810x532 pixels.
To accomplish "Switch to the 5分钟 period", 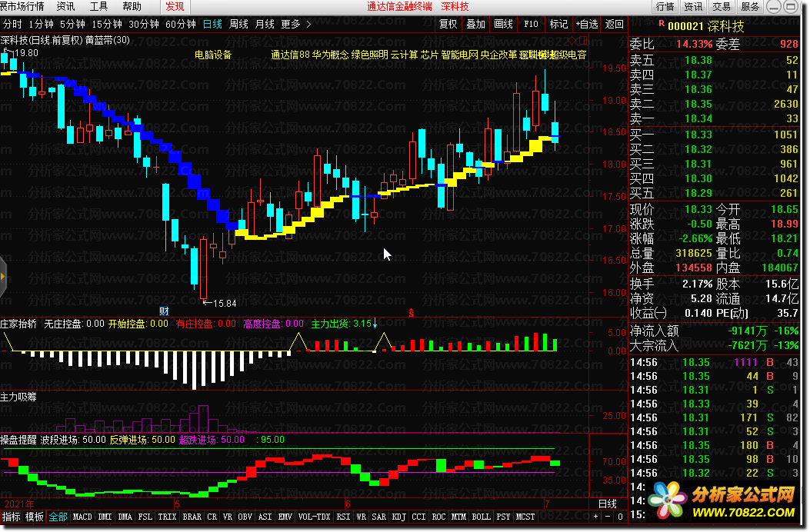I will tap(72, 25).
